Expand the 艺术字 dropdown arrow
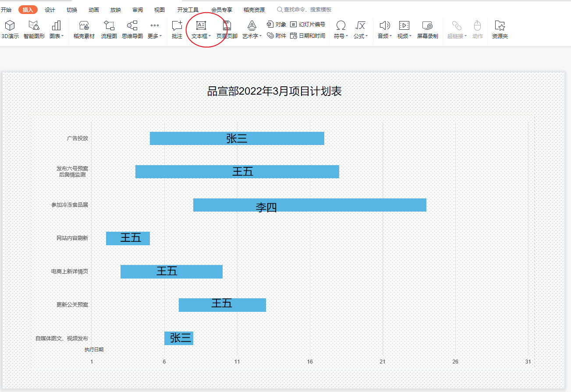This screenshot has height=392, width=571. pos(260,36)
